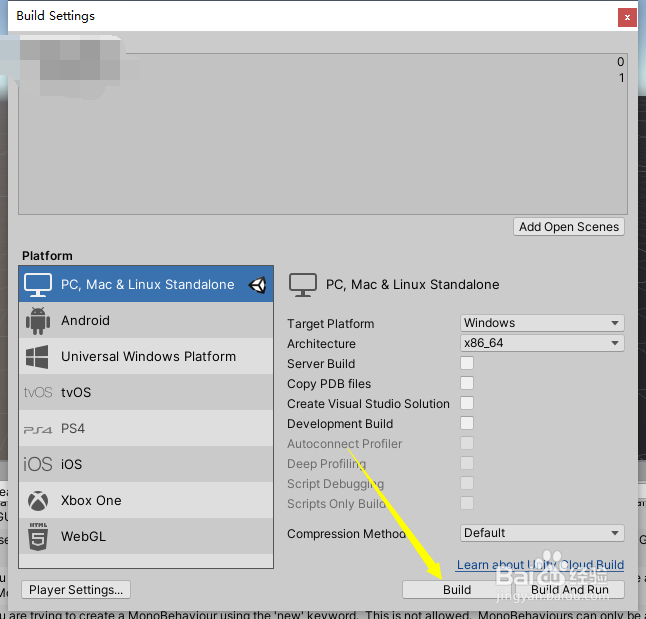Click scene index '1' in scenes list

pyautogui.click(x=621, y=77)
